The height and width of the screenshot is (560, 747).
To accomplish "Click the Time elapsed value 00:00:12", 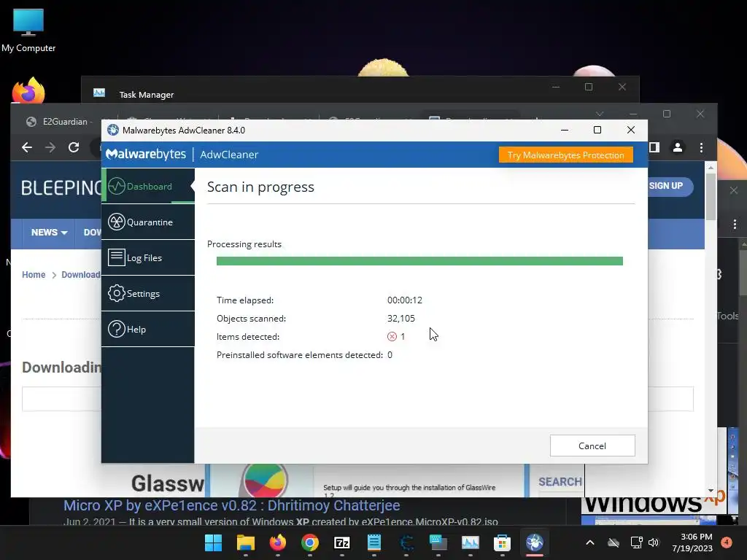I will coord(404,300).
